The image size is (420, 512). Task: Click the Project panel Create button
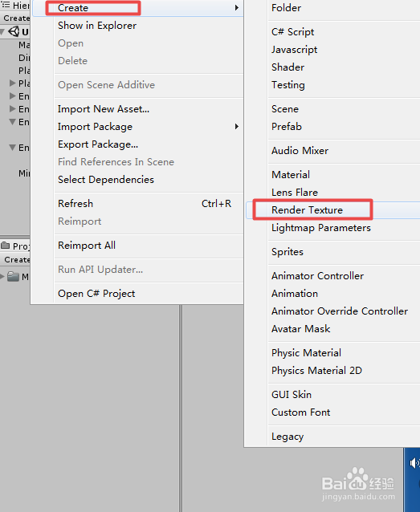click(x=16, y=259)
